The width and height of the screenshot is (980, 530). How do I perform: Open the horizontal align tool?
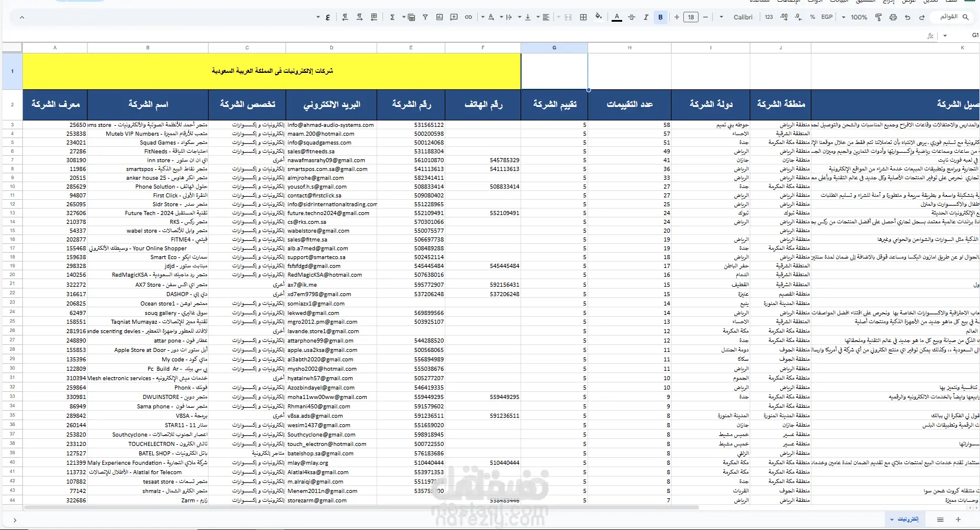point(546,17)
